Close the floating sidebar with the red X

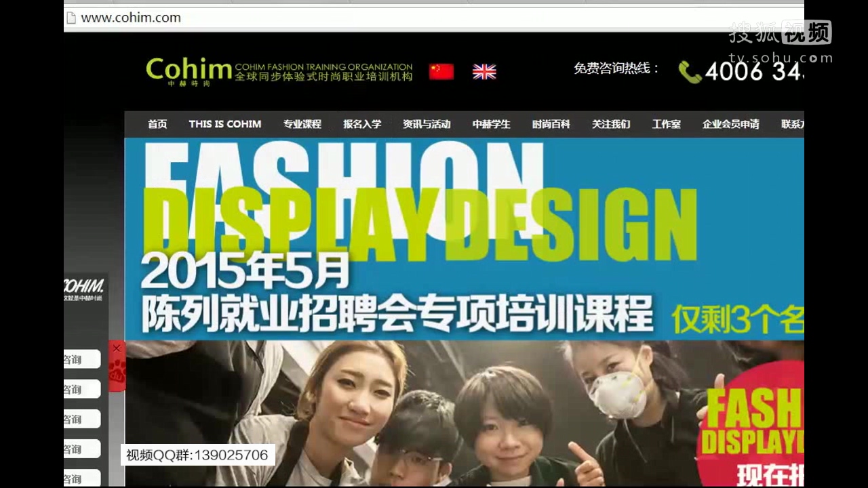(117, 348)
